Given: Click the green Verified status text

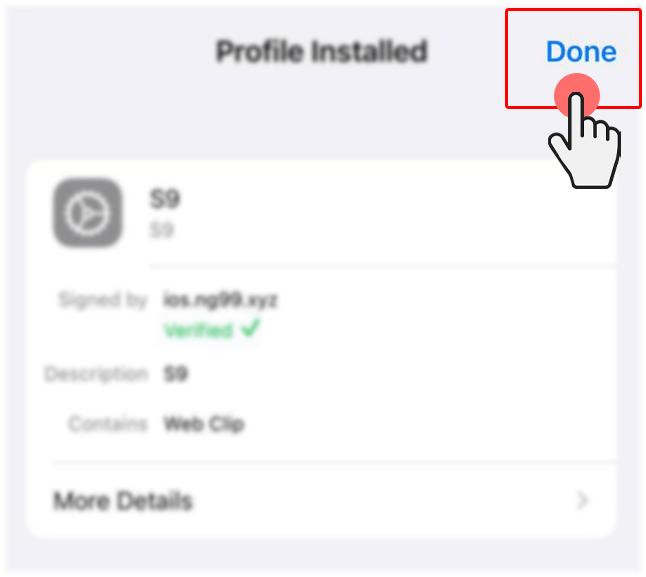Looking at the screenshot, I should [x=199, y=330].
